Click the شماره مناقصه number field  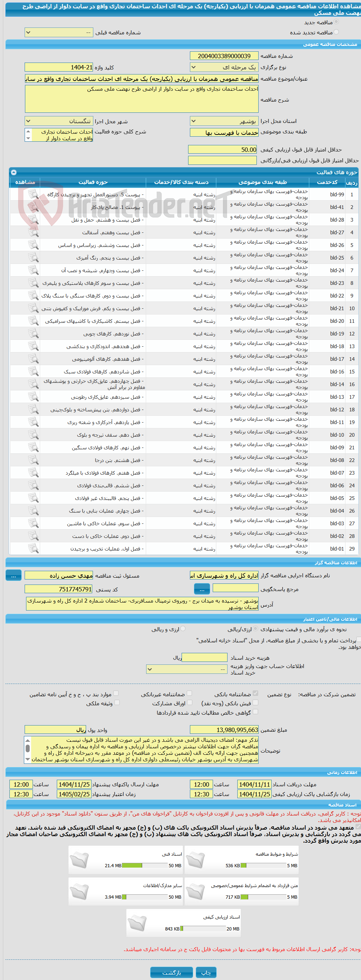[x=224, y=56]
